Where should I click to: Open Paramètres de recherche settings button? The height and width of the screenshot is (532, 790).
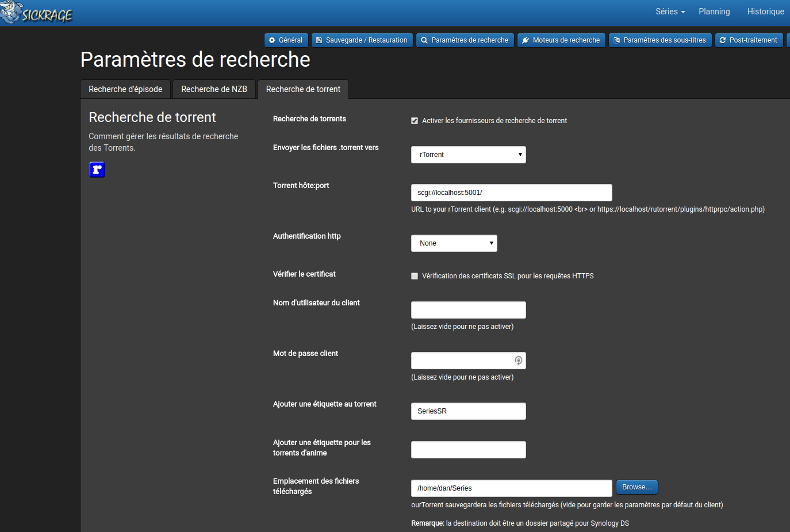tap(465, 40)
